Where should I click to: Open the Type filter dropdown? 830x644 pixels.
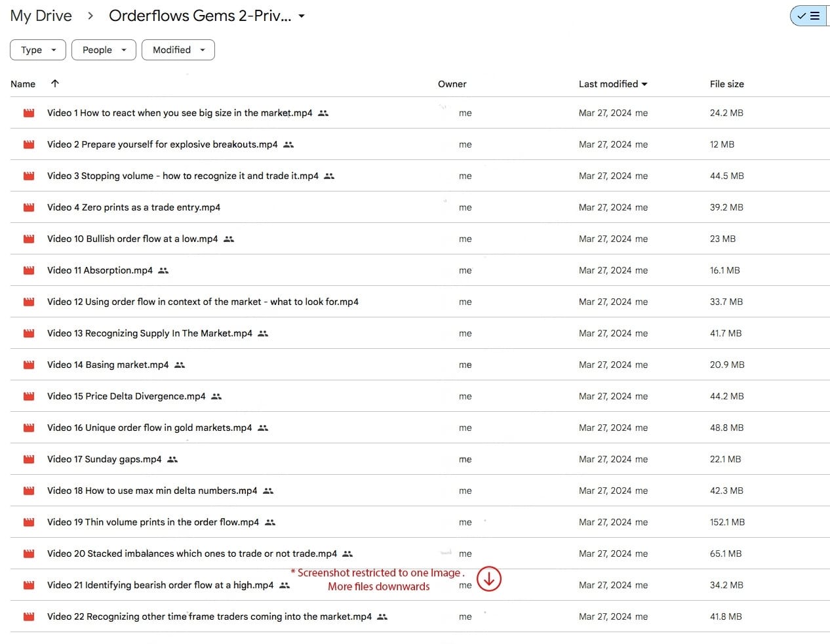[38, 50]
